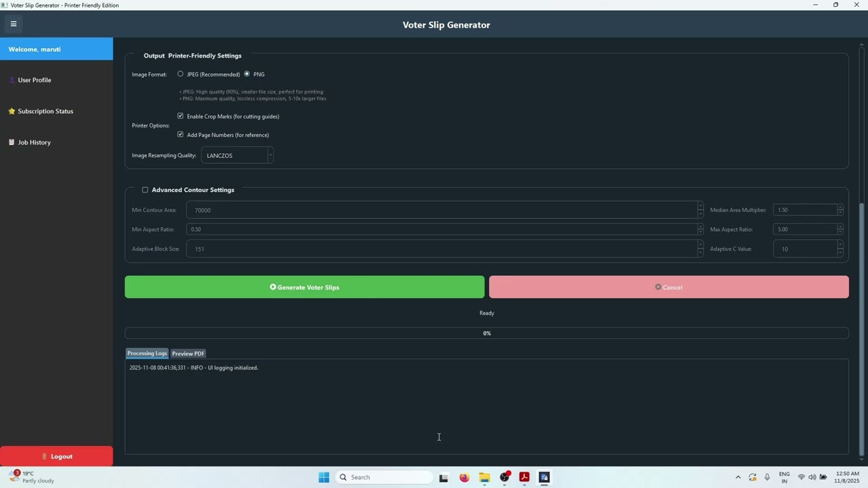Viewport: 868px width, 488px height.
Task: Click the Job History clipboard icon
Action: click(x=12, y=142)
